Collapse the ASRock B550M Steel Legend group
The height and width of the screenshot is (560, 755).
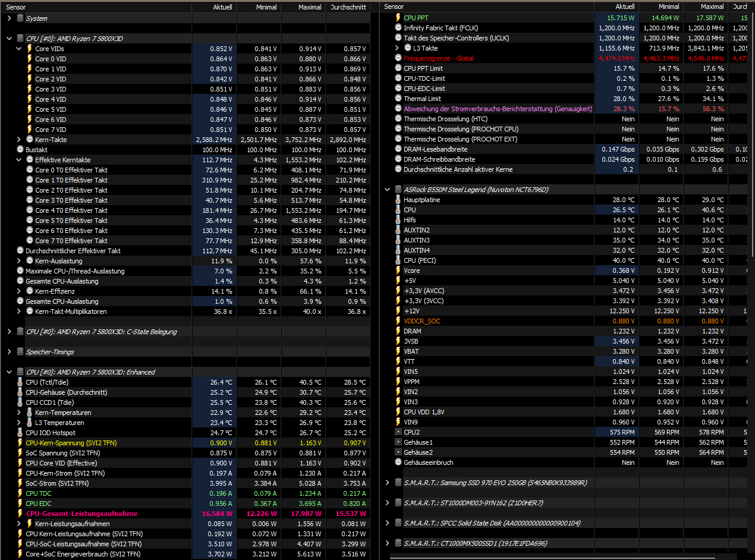pyautogui.click(x=388, y=190)
